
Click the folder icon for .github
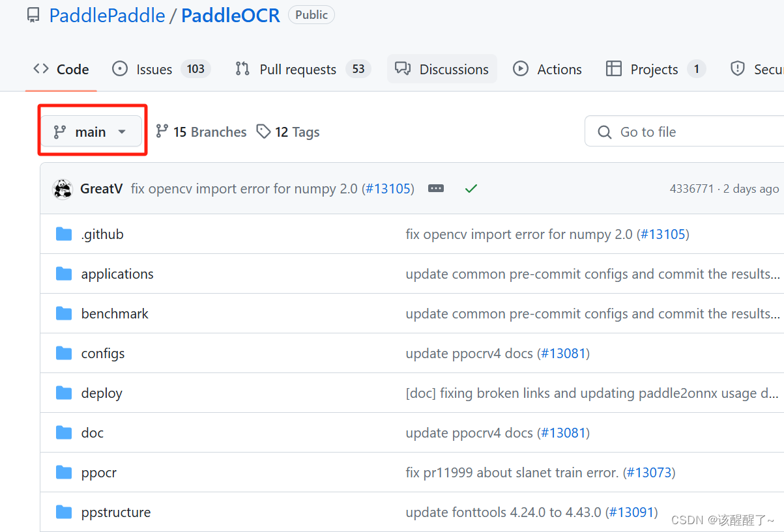pos(64,234)
